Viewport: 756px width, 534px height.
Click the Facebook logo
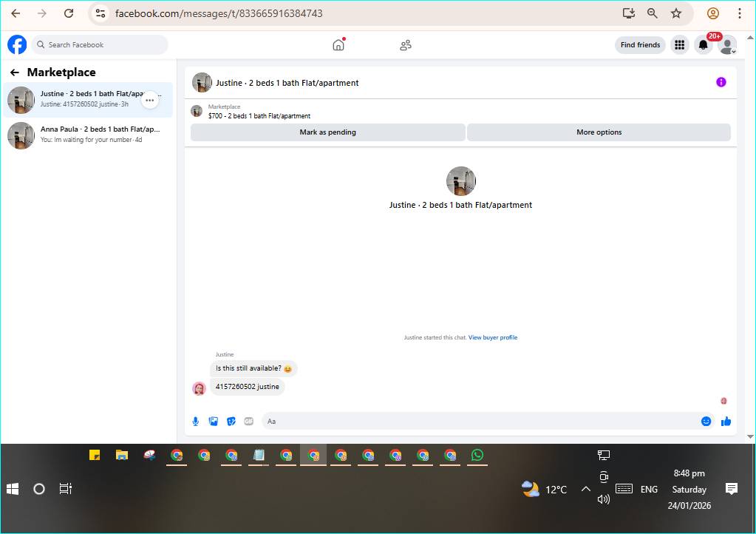point(17,45)
